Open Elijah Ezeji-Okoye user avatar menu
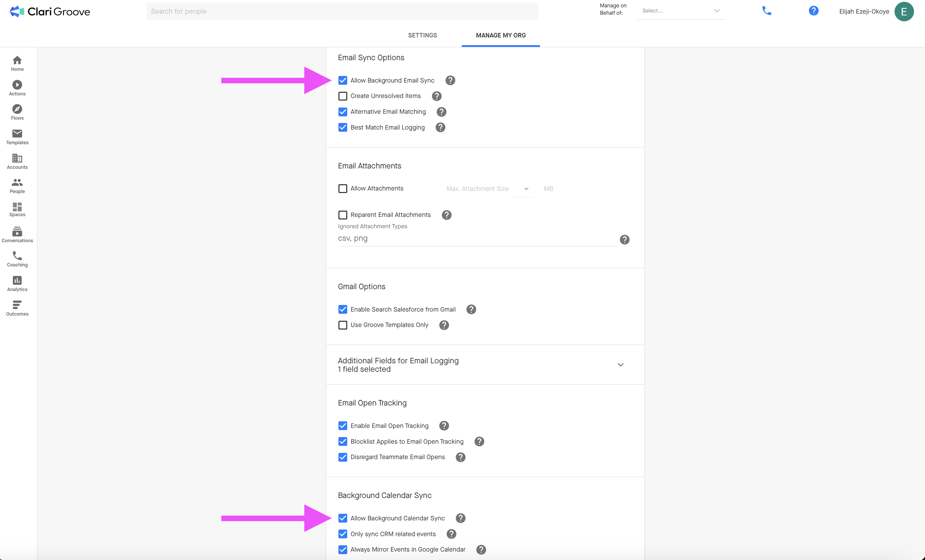925x560 pixels. click(904, 11)
